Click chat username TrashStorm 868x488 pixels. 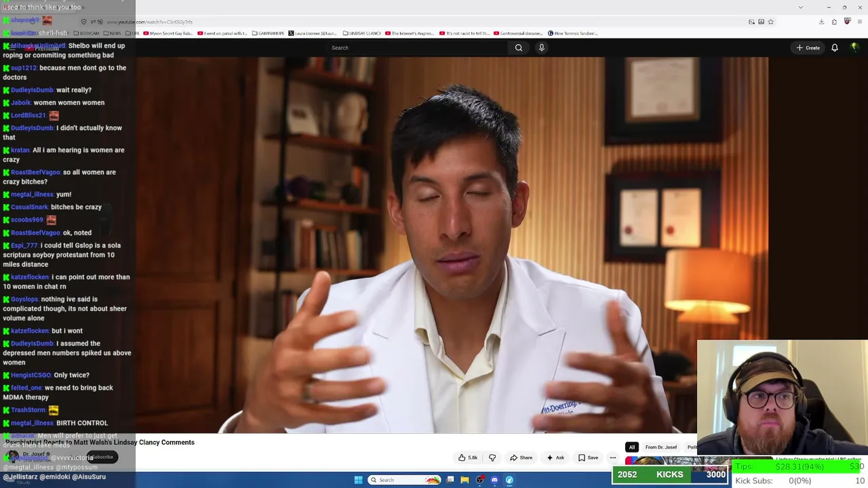[x=28, y=410]
